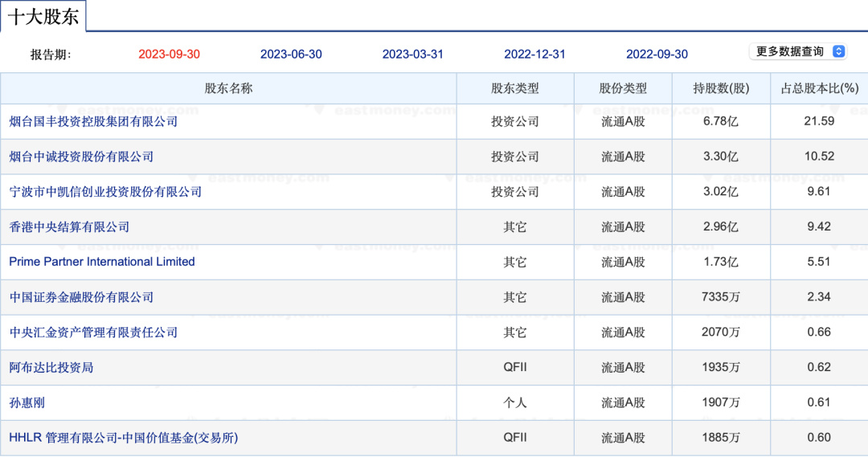Click the 7335万 shareholding cell
This screenshot has width=868, height=457.
(x=721, y=297)
